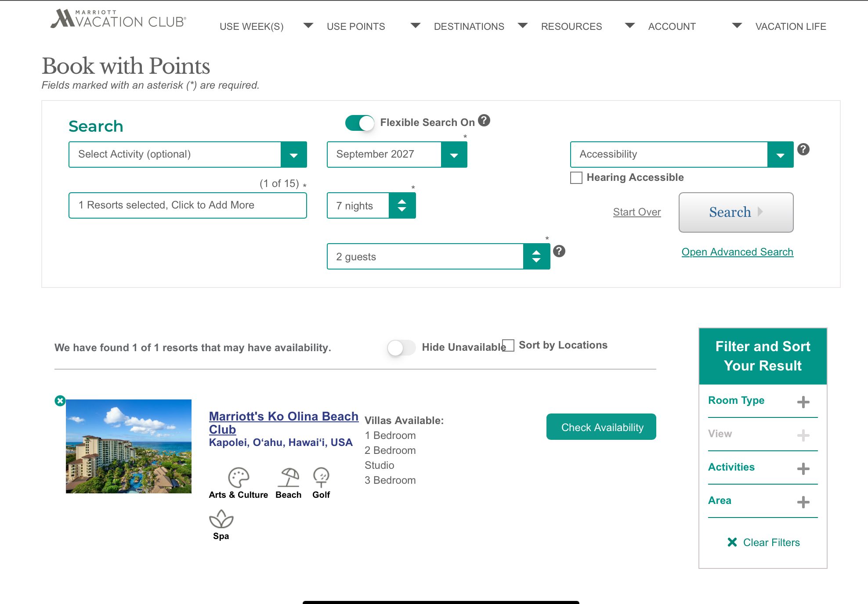Open the guests help question mark icon
868x604 pixels.
click(x=559, y=251)
